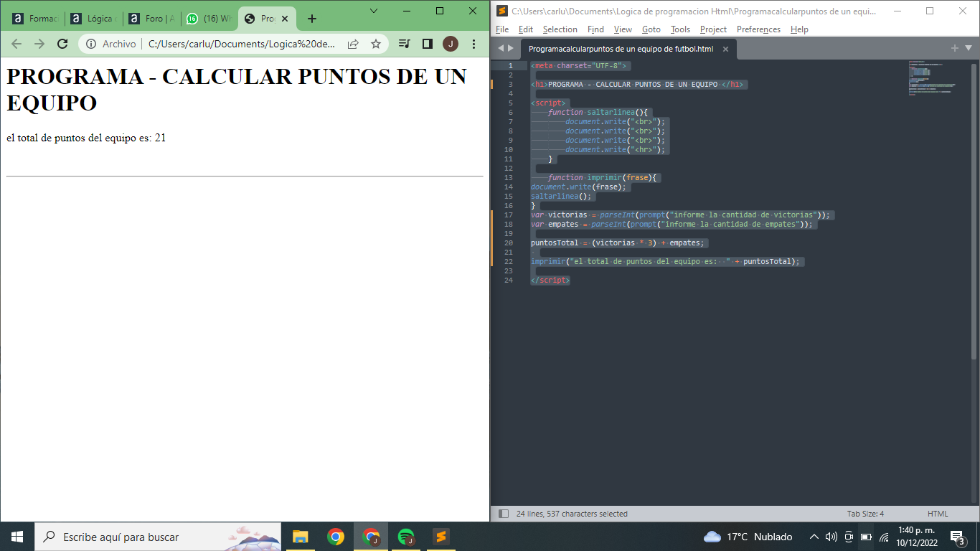Add new tab with plus in Sublime
This screenshot has width=980, height=551.
[955, 48]
